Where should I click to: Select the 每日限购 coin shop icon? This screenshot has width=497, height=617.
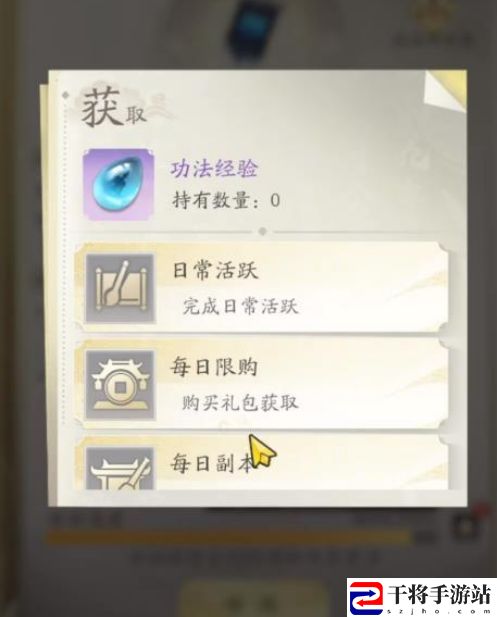coord(120,385)
